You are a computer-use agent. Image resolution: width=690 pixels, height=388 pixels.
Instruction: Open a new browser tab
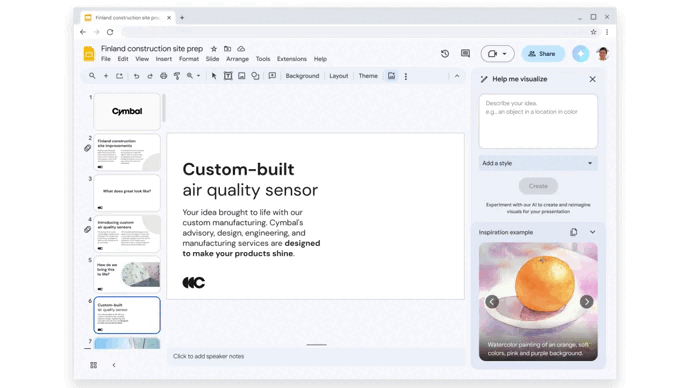pos(182,18)
